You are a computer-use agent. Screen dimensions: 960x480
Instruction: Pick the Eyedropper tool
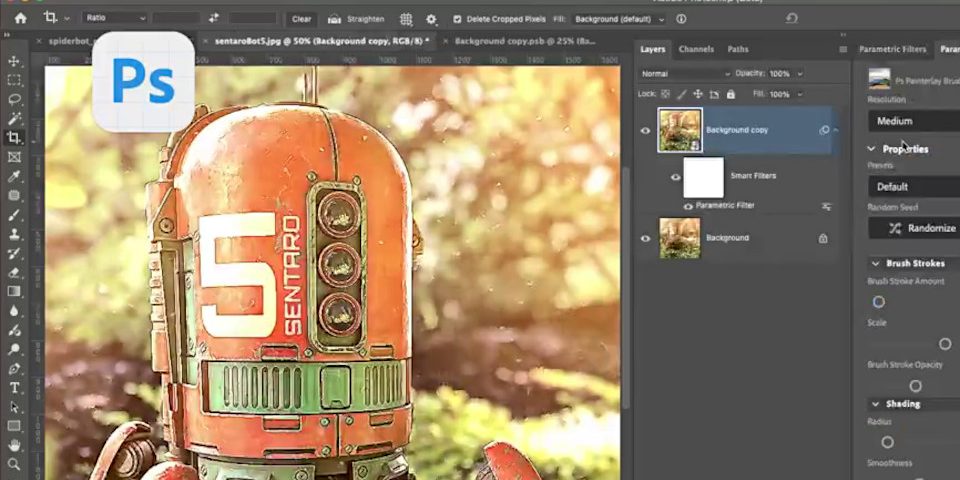tap(14, 176)
